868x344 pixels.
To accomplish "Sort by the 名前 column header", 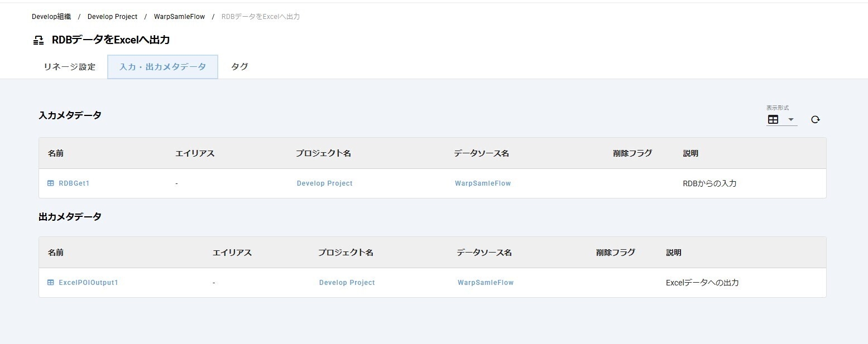I will coord(55,153).
